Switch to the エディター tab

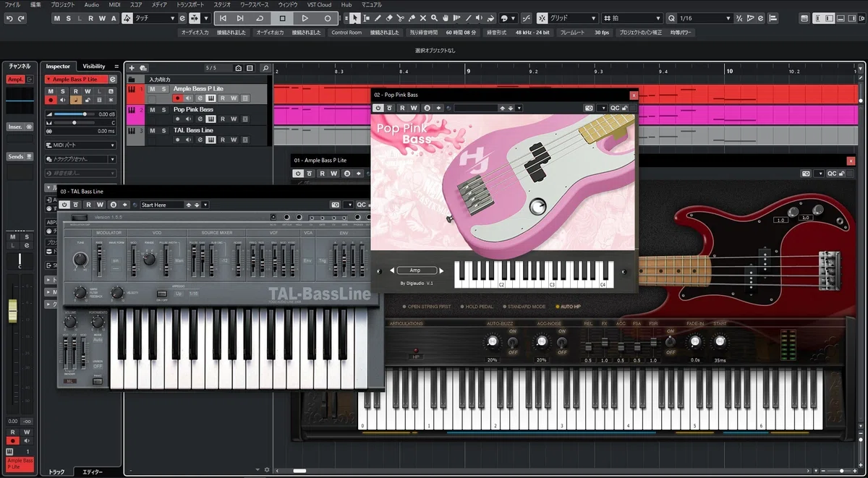coord(93,471)
